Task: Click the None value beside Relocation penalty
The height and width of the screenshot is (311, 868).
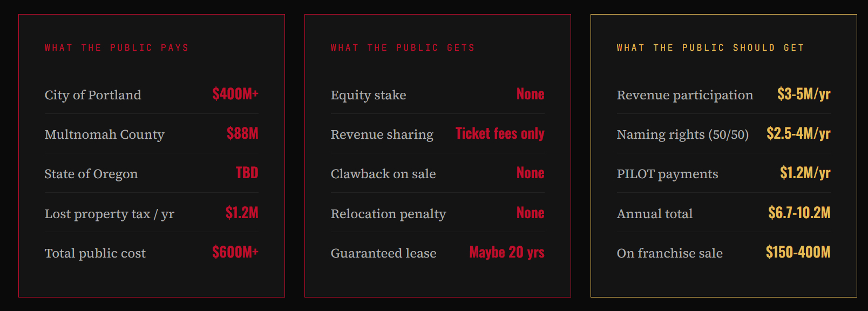Action: click(x=530, y=213)
